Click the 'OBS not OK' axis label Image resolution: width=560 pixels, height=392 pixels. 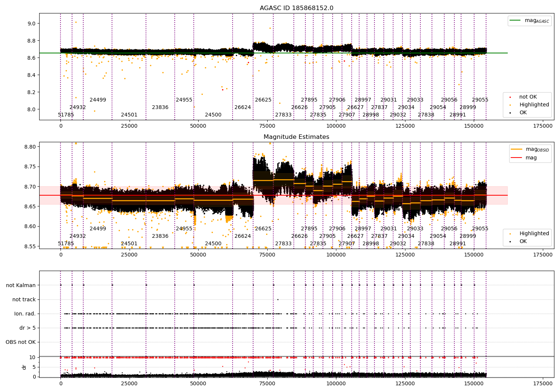pos(21,342)
